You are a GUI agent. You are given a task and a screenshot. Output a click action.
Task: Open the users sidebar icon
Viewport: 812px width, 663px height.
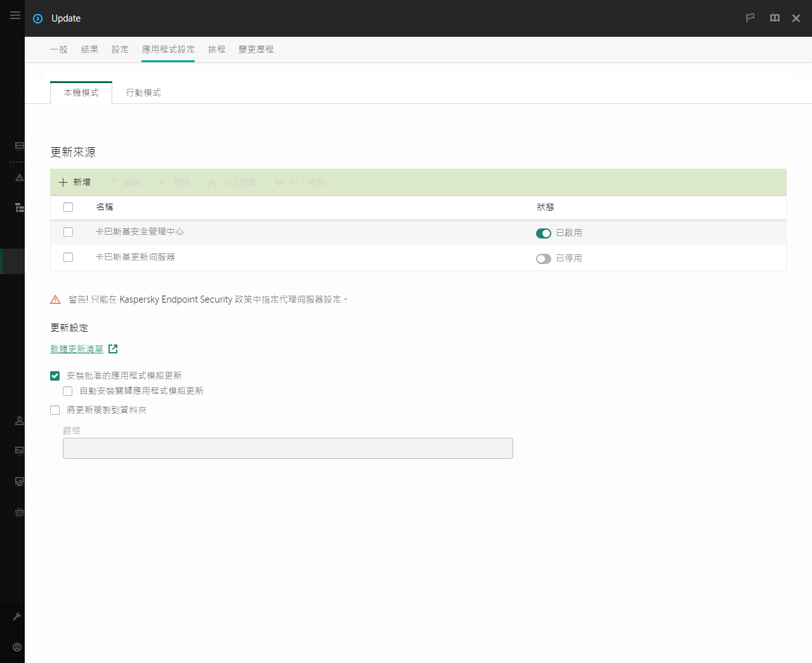[x=19, y=421]
